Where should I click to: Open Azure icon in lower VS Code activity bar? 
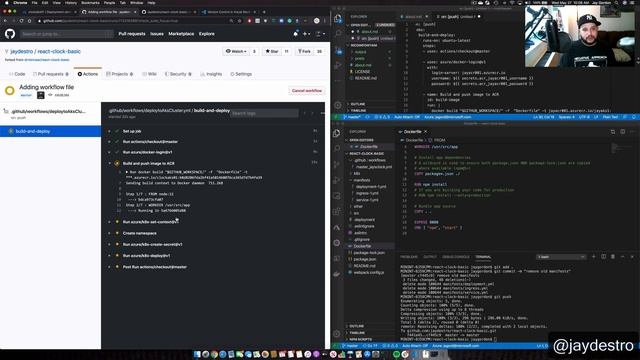coord(337,227)
